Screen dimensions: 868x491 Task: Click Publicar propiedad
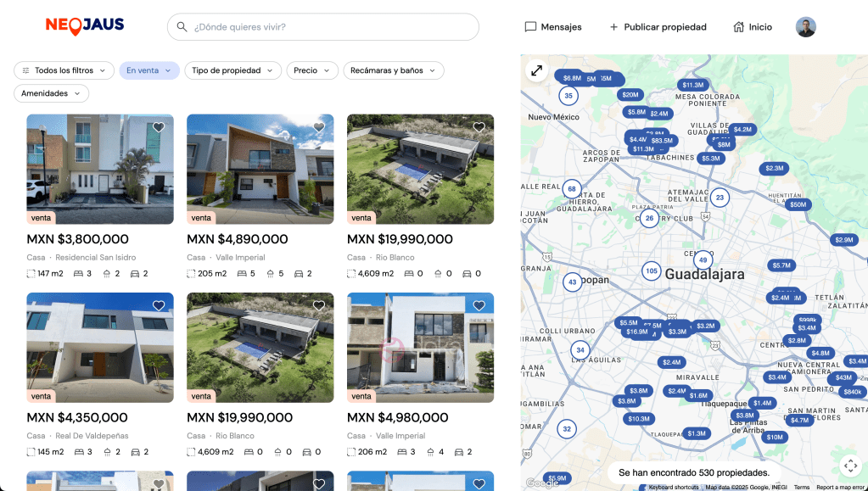tap(658, 26)
